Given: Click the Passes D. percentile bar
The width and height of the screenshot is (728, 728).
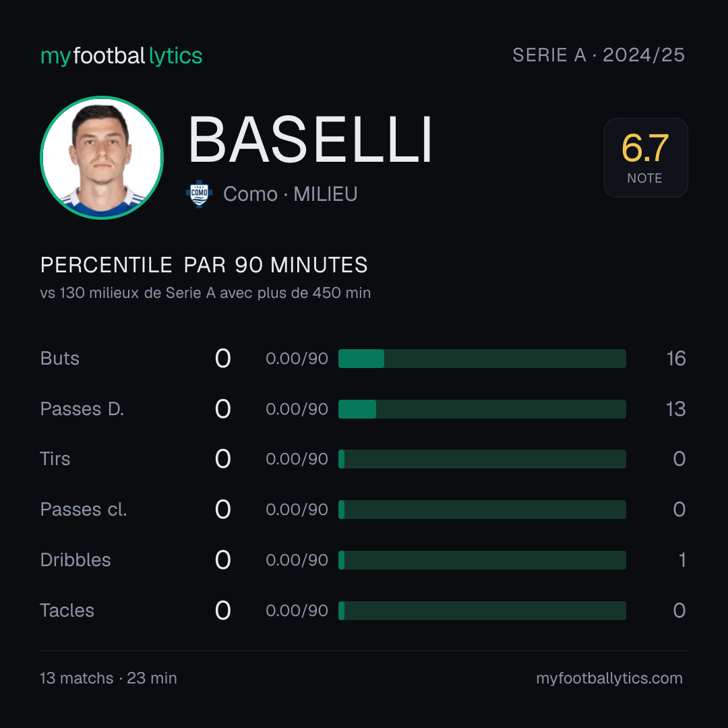Looking at the screenshot, I should [482, 409].
